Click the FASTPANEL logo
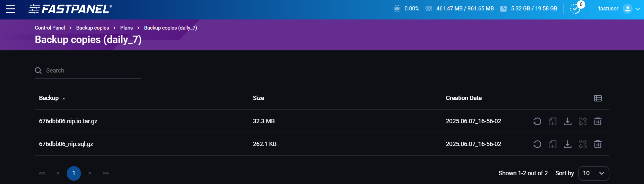Viewport: 644px width, 184px height. click(x=70, y=9)
